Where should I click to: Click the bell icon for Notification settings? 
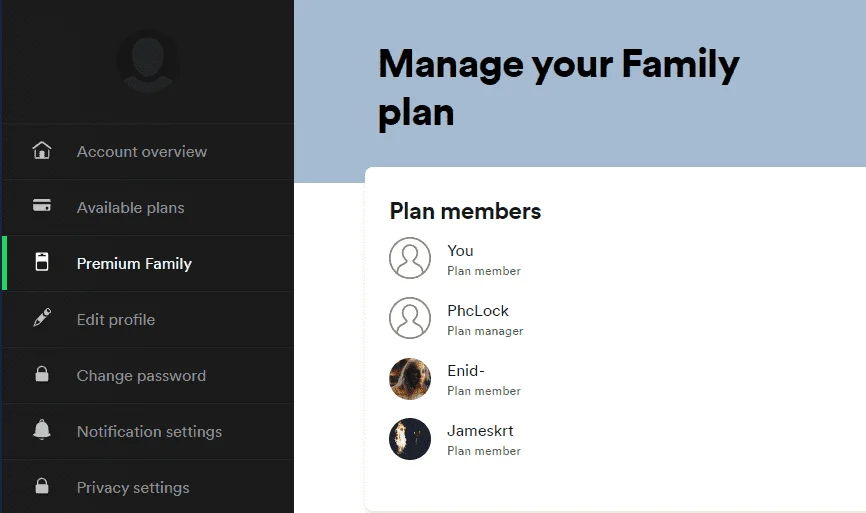42,430
